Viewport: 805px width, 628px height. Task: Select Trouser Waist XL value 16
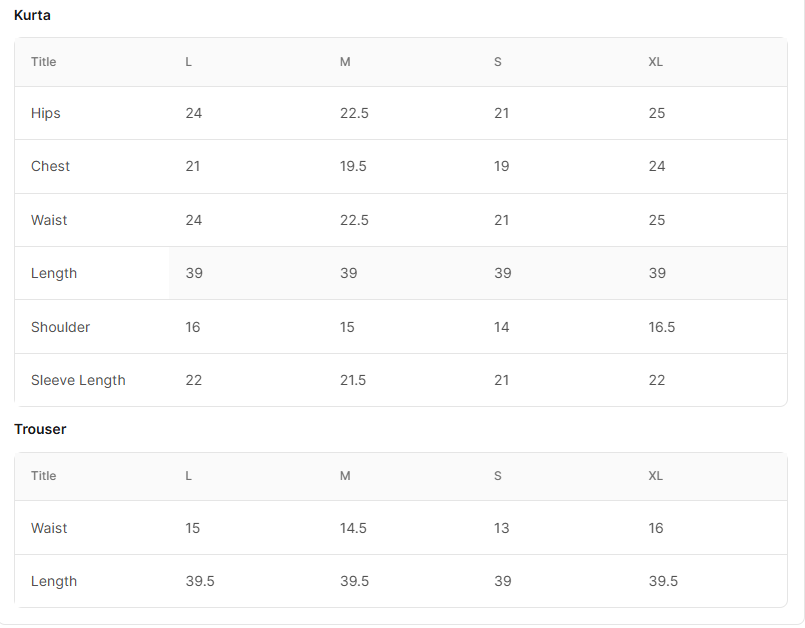point(656,528)
